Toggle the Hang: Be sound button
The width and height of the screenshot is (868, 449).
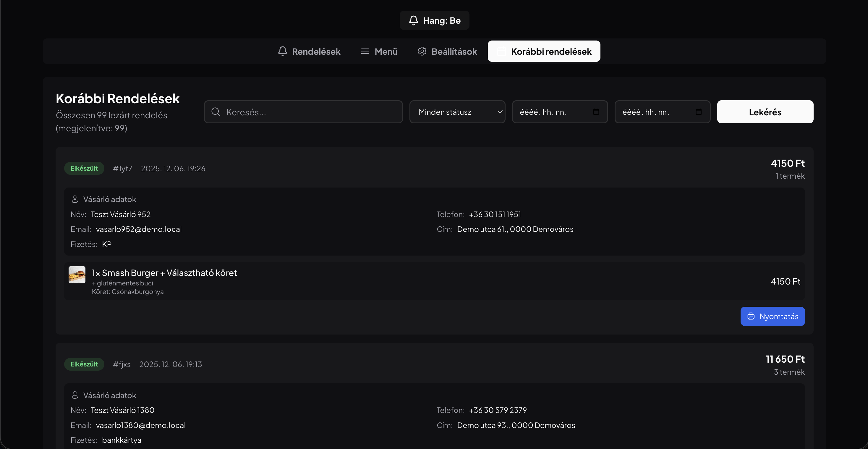(434, 20)
